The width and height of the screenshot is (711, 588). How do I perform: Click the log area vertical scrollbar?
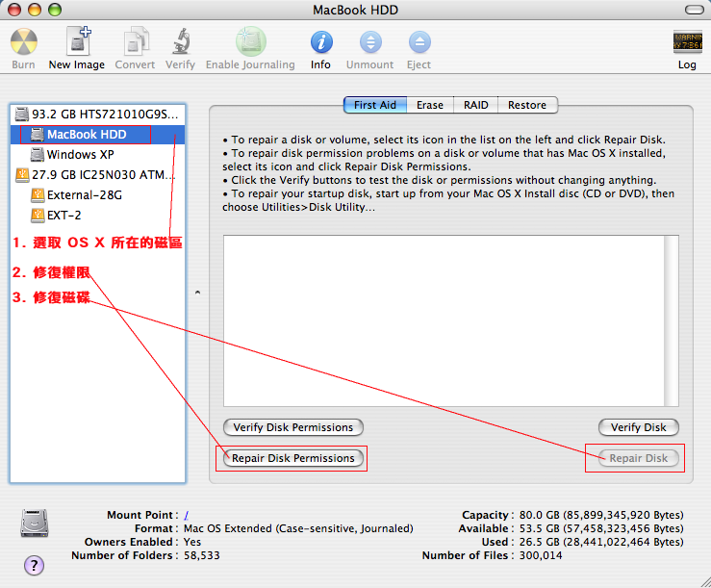[x=672, y=320]
